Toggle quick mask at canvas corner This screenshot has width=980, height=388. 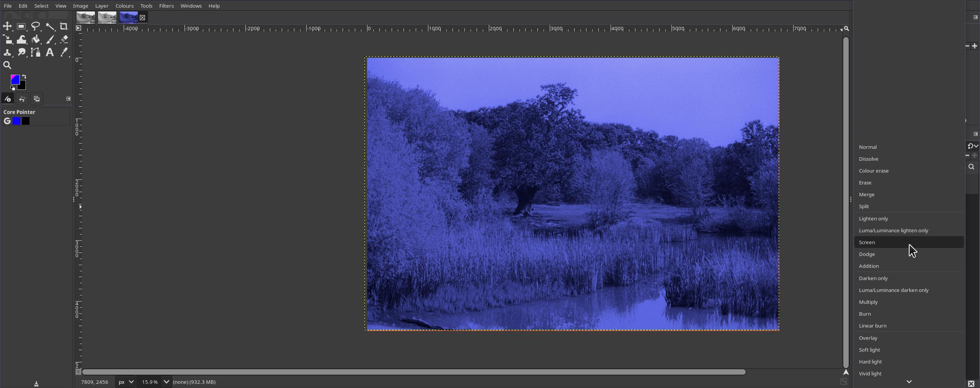78,372
